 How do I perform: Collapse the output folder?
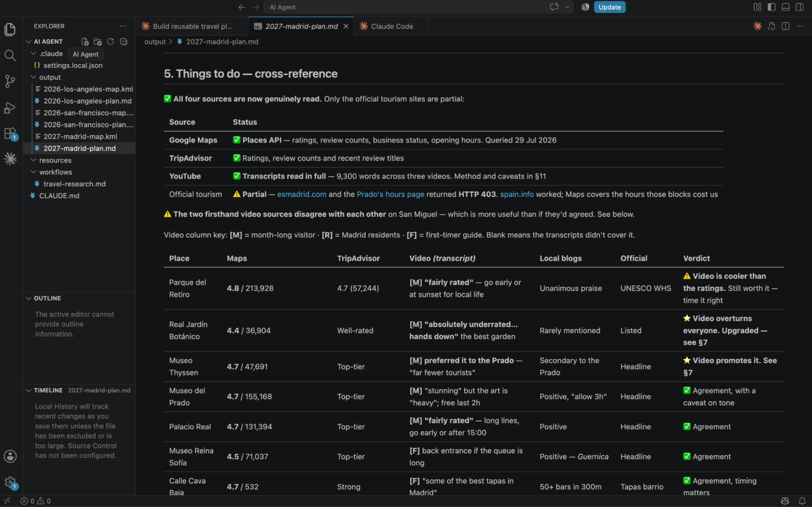tap(33, 77)
